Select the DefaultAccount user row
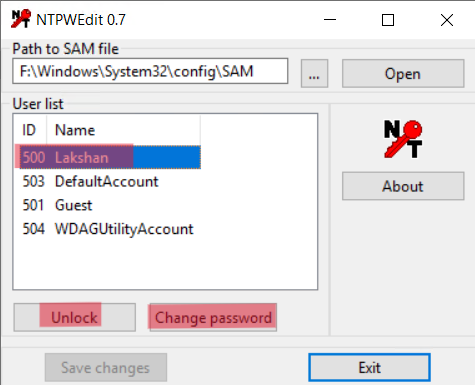 pyautogui.click(x=110, y=182)
